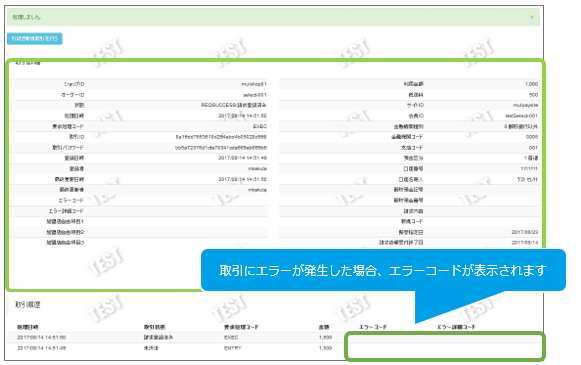Click history row 2017/08/14 14:51:50 timestamp
Screen dimensions: 581x365
(x=42, y=338)
